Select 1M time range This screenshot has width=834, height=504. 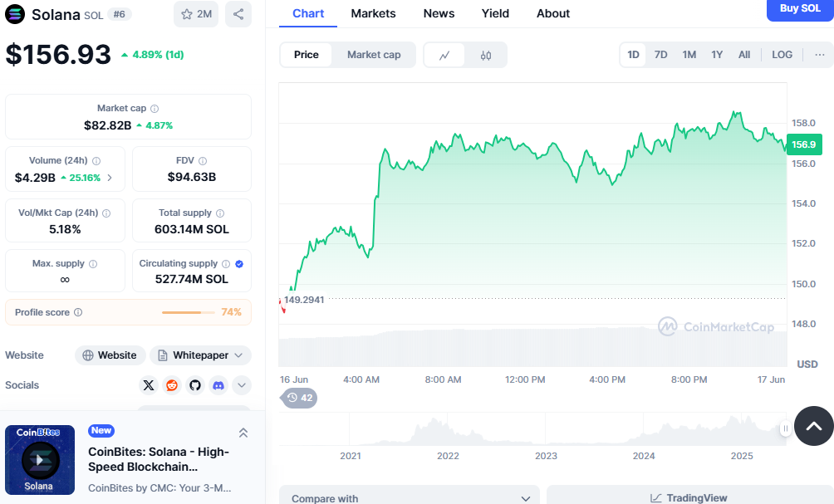pos(689,55)
